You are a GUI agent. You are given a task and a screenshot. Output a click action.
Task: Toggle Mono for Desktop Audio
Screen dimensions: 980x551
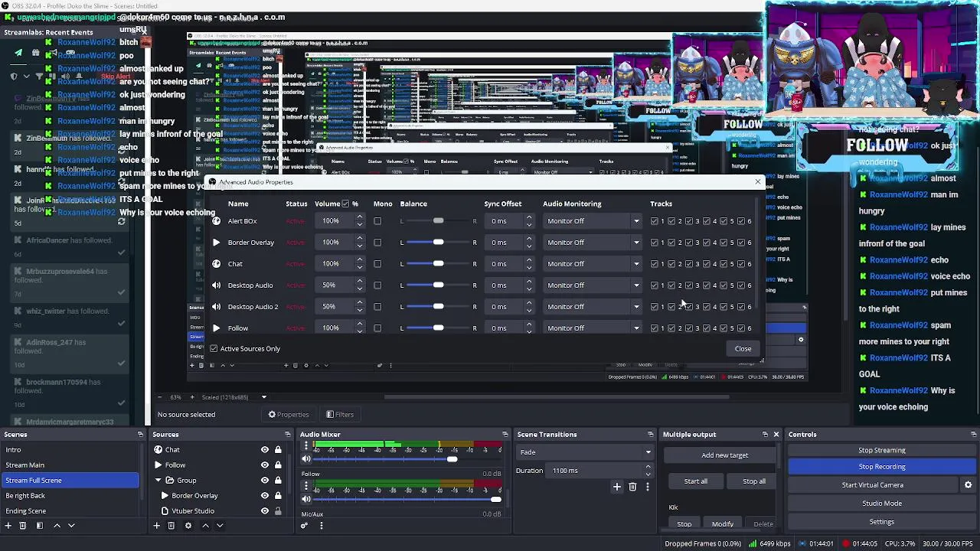click(377, 285)
